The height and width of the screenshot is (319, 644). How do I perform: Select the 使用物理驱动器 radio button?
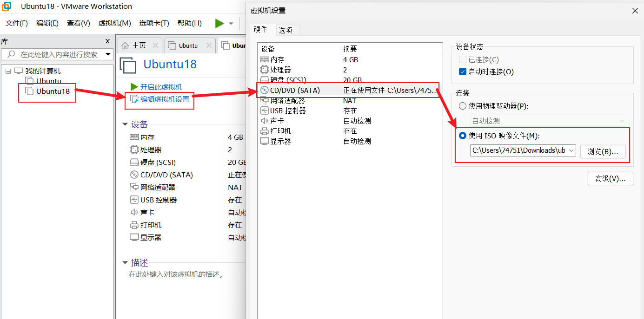click(463, 106)
